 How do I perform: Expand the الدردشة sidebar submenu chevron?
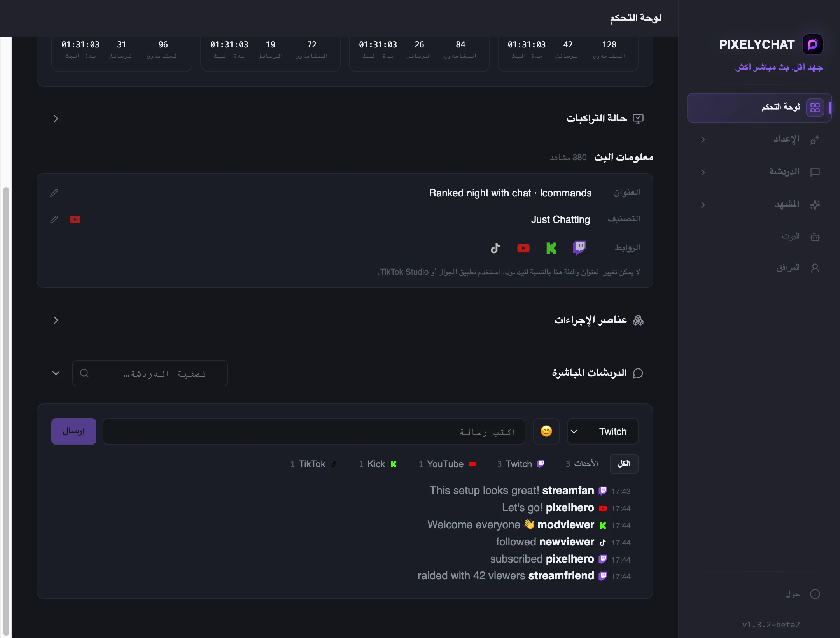pyautogui.click(x=703, y=172)
